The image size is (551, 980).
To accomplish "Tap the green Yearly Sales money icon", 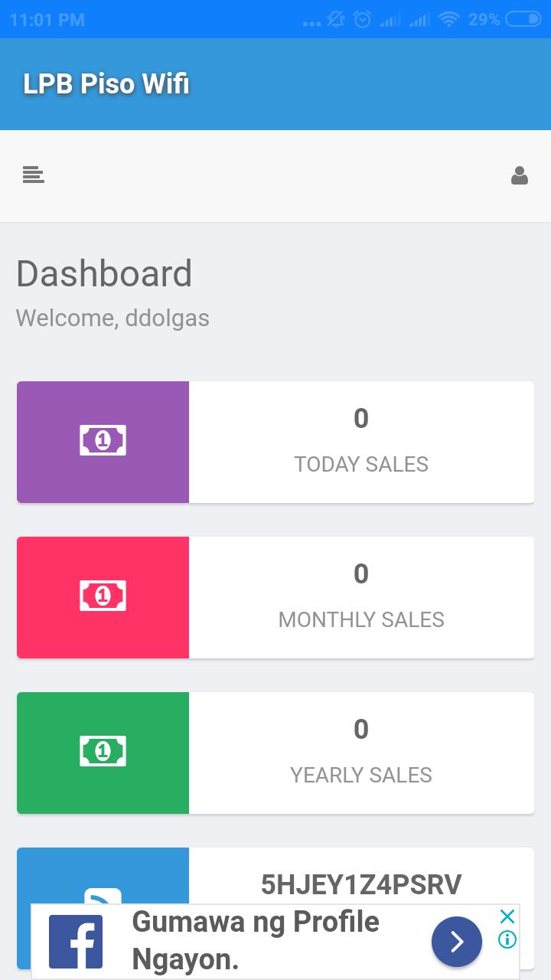I will (x=103, y=752).
